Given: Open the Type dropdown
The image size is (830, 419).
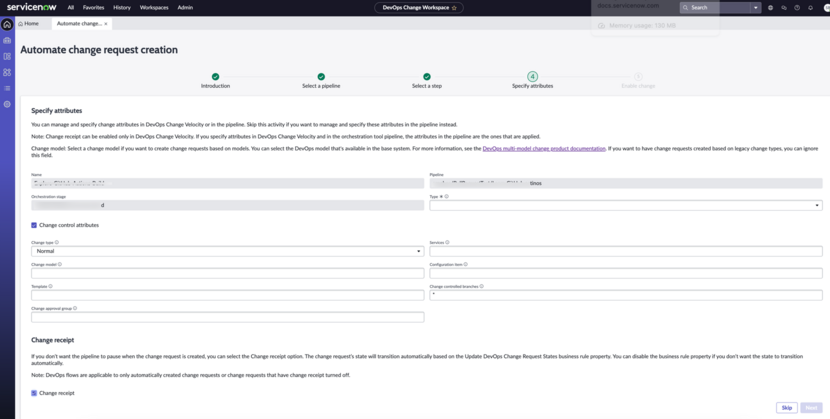Looking at the screenshot, I should coord(626,205).
